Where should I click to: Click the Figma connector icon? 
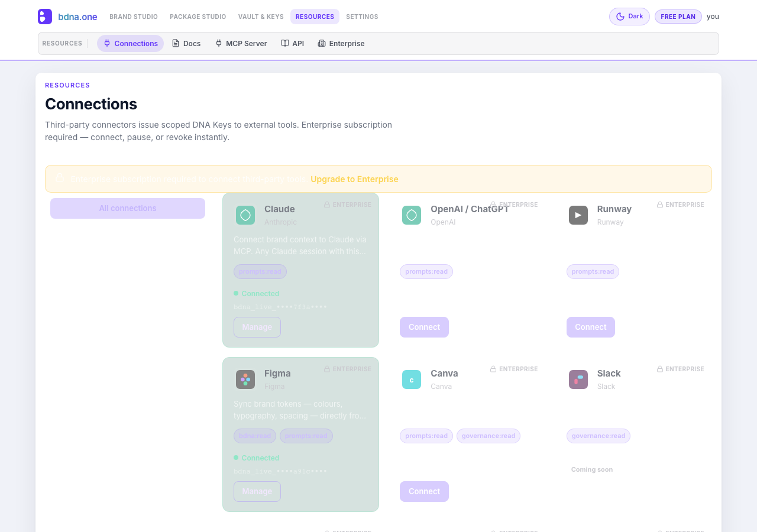(x=245, y=379)
